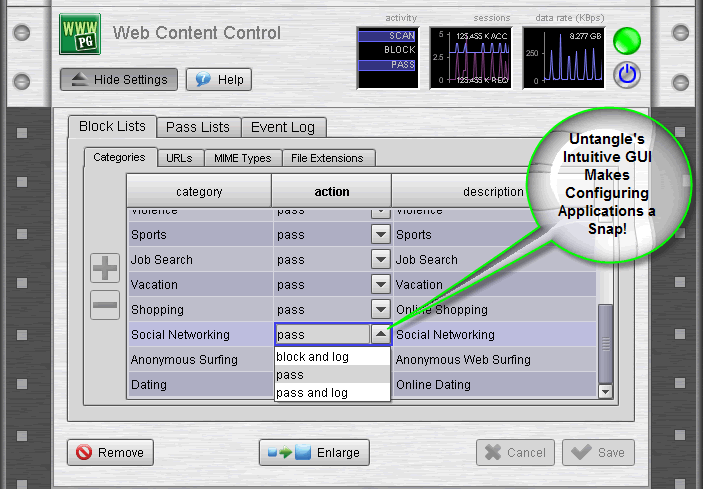Expand the Job Search action dropdown
This screenshot has height=489, width=703.
[x=380, y=260]
